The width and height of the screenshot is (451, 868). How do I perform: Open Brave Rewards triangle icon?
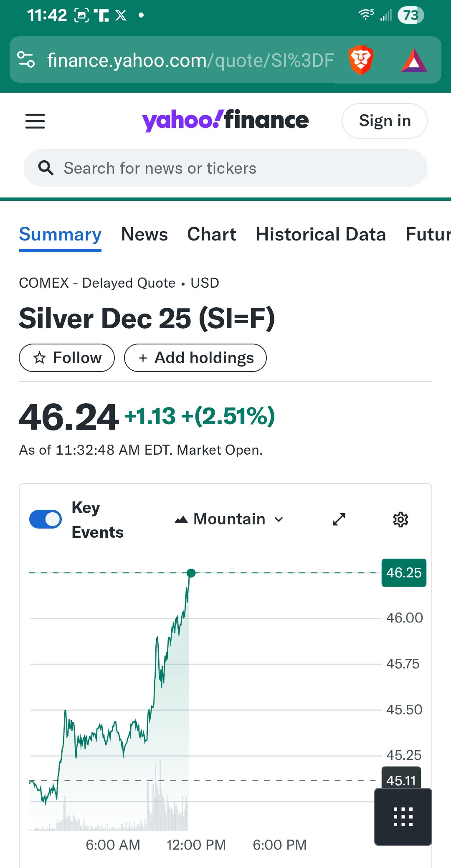point(413,61)
